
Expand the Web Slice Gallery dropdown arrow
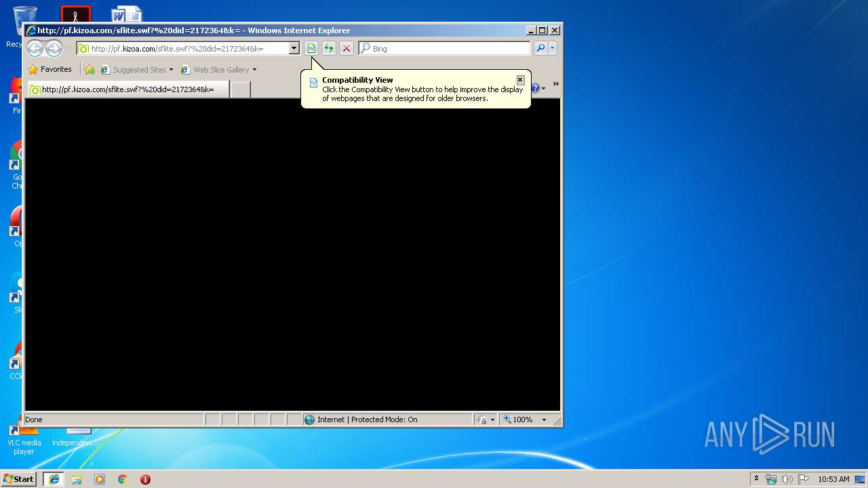point(254,70)
